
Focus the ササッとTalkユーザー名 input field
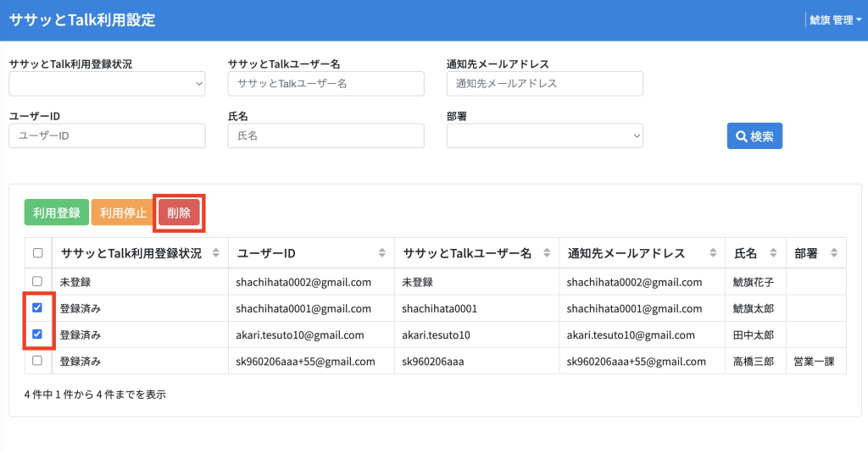[x=326, y=84]
